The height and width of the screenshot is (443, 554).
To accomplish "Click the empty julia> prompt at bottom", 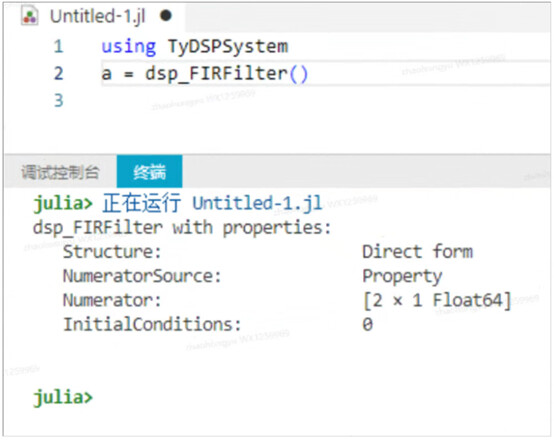I will point(63,397).
